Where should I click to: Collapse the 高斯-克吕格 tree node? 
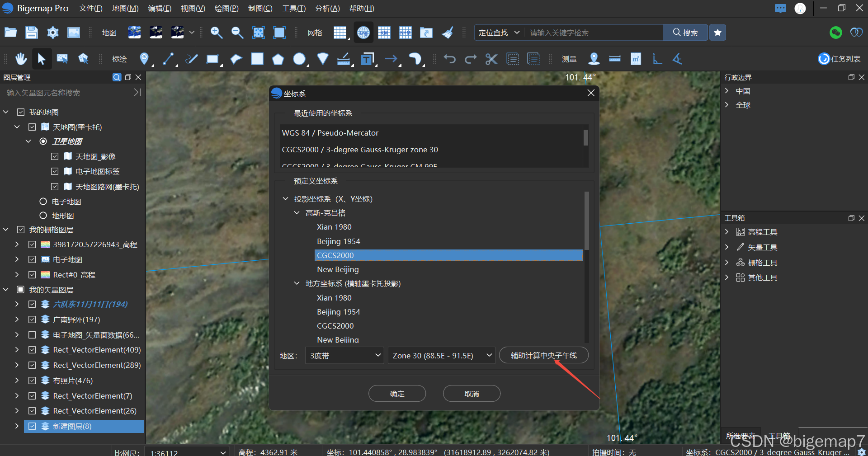tap(297, 213)
